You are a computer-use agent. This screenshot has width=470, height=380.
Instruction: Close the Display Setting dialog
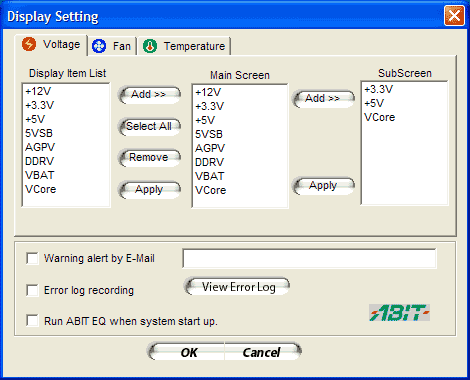pyautogui.click(x=454, y=16)
